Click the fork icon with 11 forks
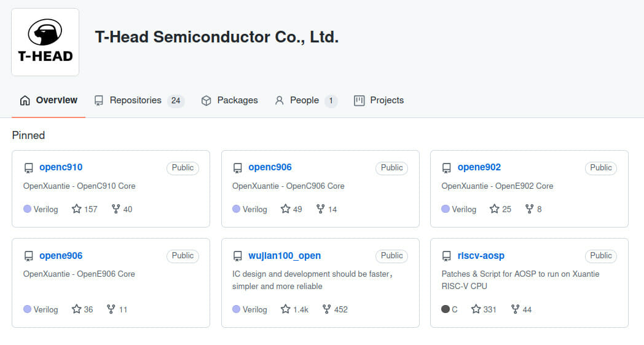Screen dimensions: 644x345 click(x=111, y=309)
